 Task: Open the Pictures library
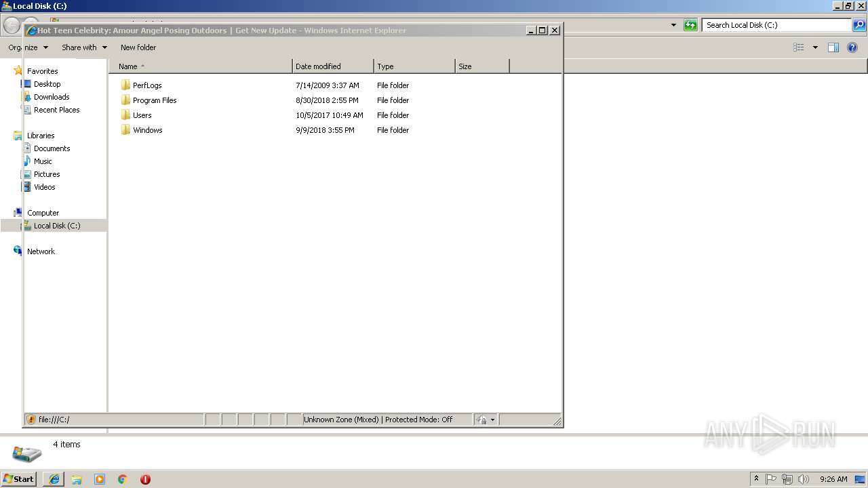47,174
